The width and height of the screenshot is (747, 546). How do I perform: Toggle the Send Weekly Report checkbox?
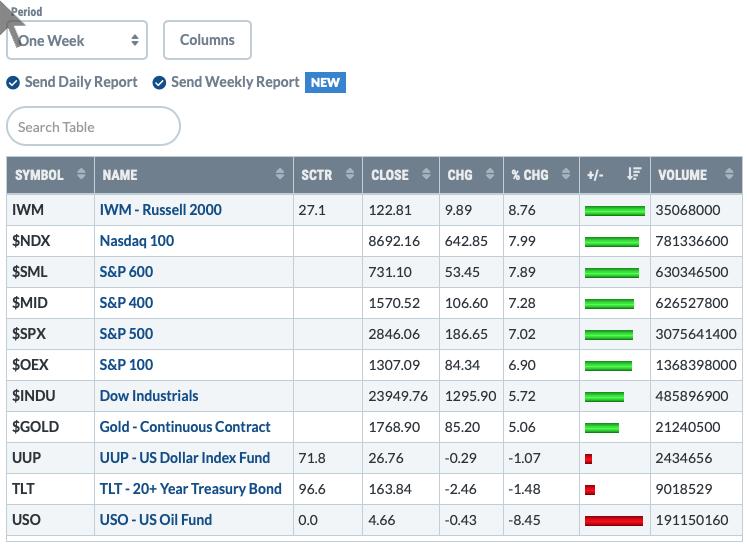pyautogui.click(x=159, y=82)
